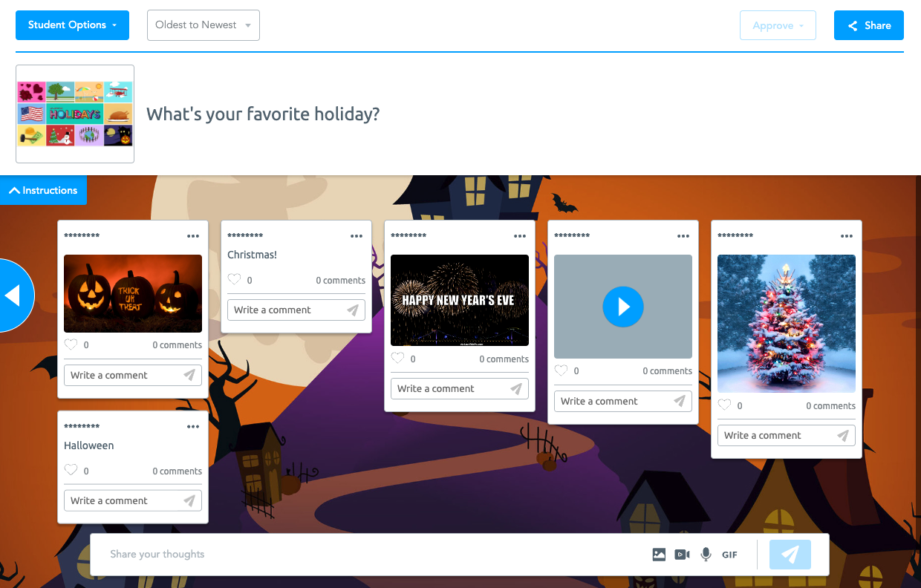Open the Student Options dropdown
Image resolution: width=921 pixels, height=588 pixels.
point(72,25)
